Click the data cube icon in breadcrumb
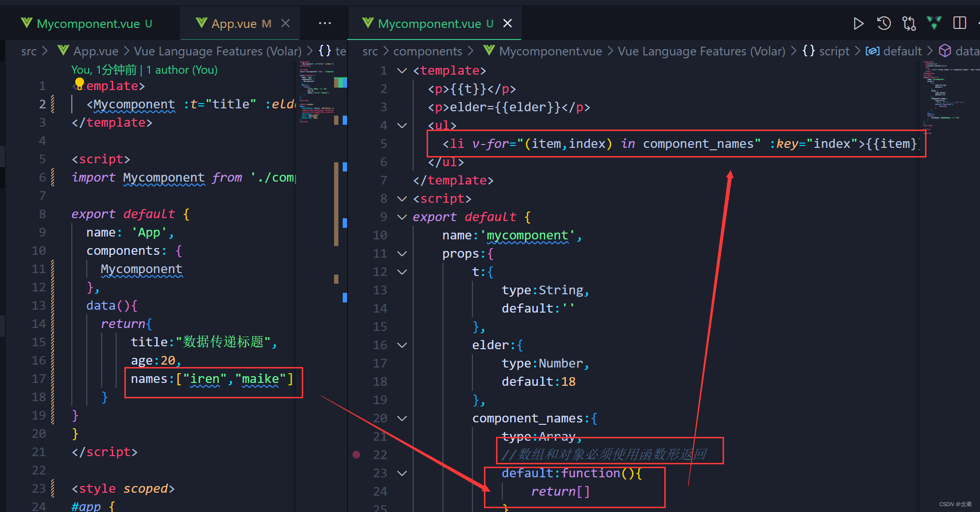This screenshot has width=980, height=512. pyautogui.click(x=945, y=51)
